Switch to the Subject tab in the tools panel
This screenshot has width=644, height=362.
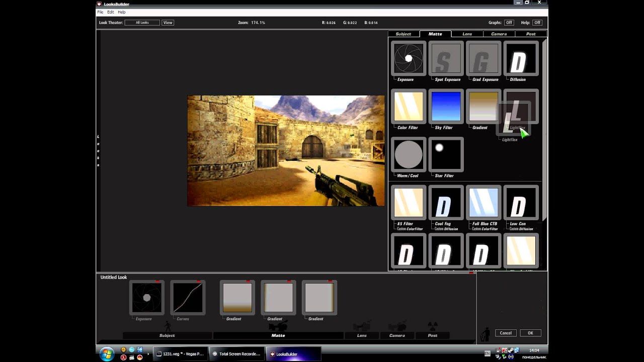[x=404, y=34]
